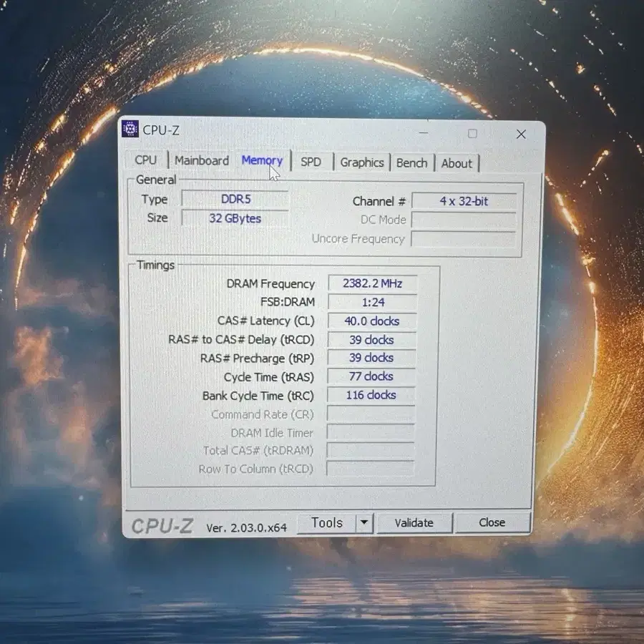644x644 pixels.
Task: Minimize the CPU-Z window
Action: [424, 133]
